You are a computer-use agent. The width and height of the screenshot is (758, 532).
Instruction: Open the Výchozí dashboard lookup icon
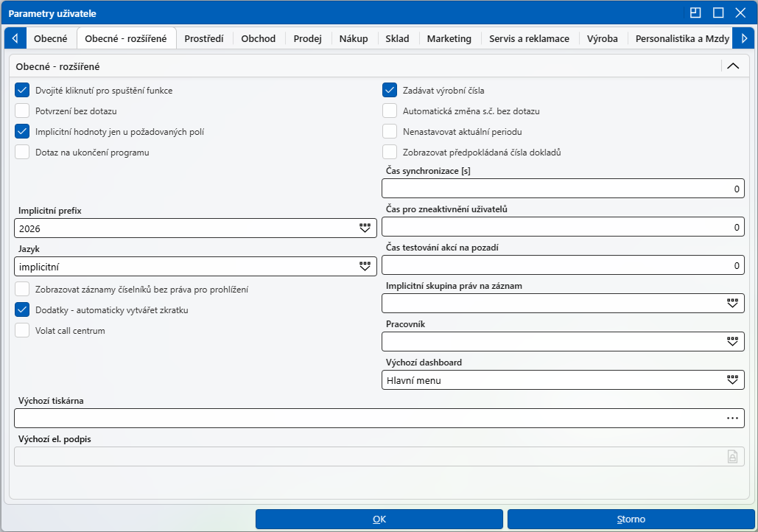pos(732,380)
